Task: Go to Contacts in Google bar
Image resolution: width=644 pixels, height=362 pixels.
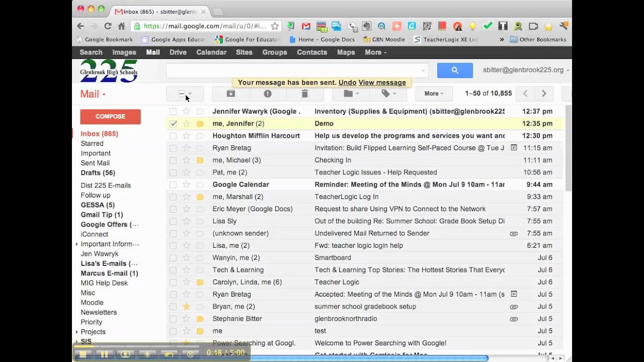Action: pos(312,52)
